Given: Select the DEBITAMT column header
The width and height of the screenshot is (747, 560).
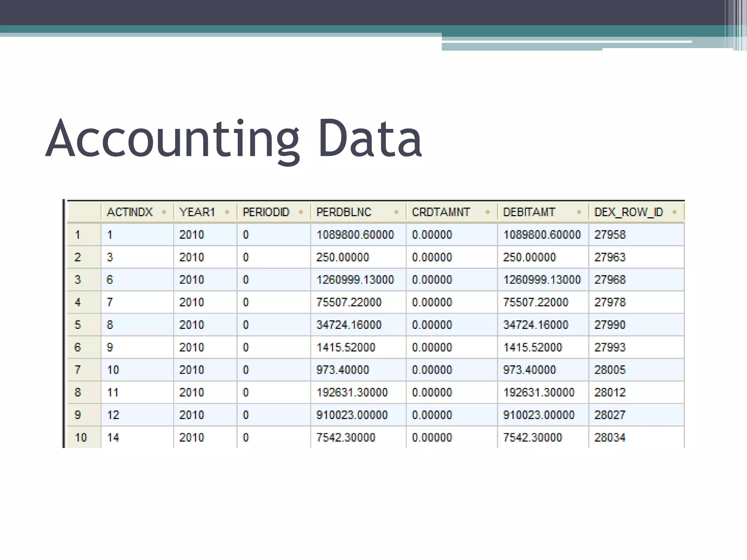Looking at the screenshot, I should point(543,212).
